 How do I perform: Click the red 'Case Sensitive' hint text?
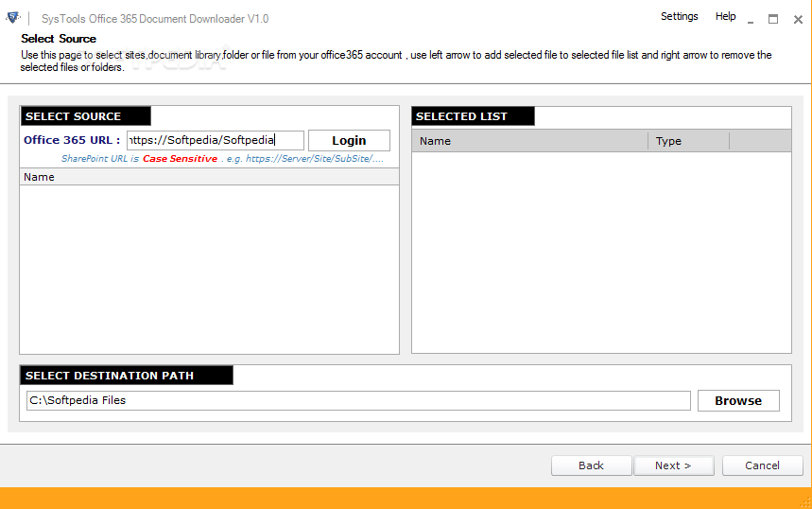[180, 159]
